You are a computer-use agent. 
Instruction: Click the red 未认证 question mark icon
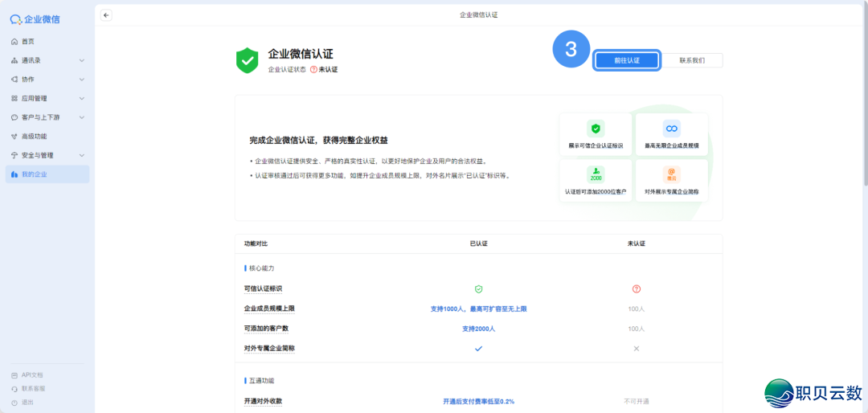(314, 70)
